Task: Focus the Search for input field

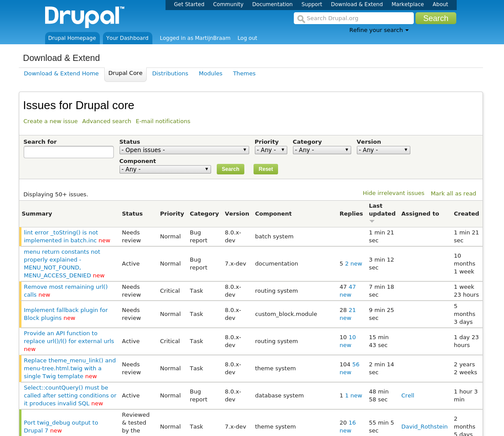Action: tap(68, 152)
